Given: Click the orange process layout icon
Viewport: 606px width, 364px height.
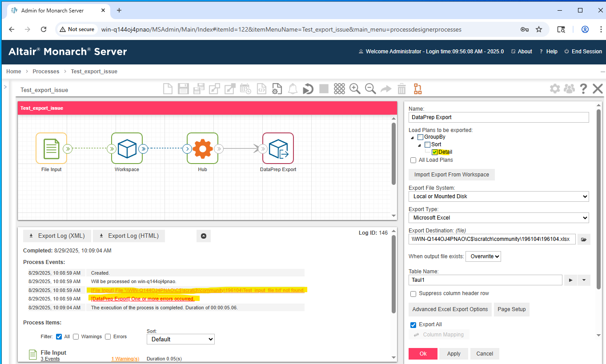Looking at the screenshot, I should [417, 89].
